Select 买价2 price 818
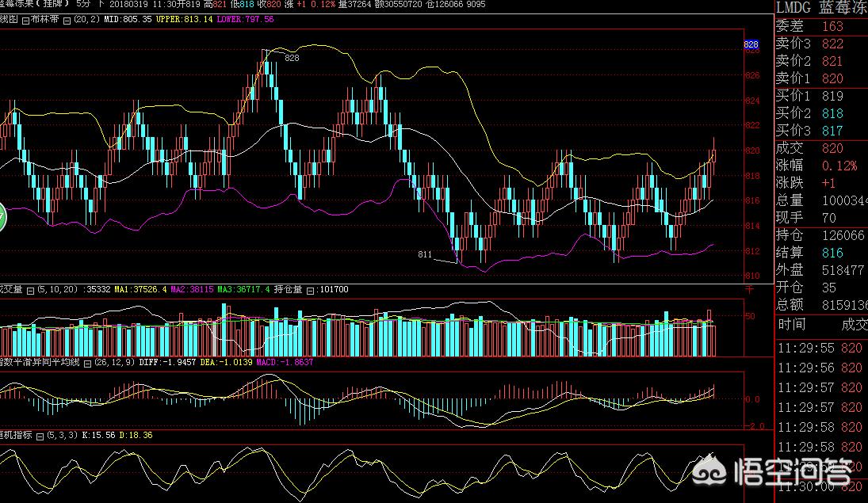Image resolution: width=868 pixels, height=503 pixels. tap(832, 113)
